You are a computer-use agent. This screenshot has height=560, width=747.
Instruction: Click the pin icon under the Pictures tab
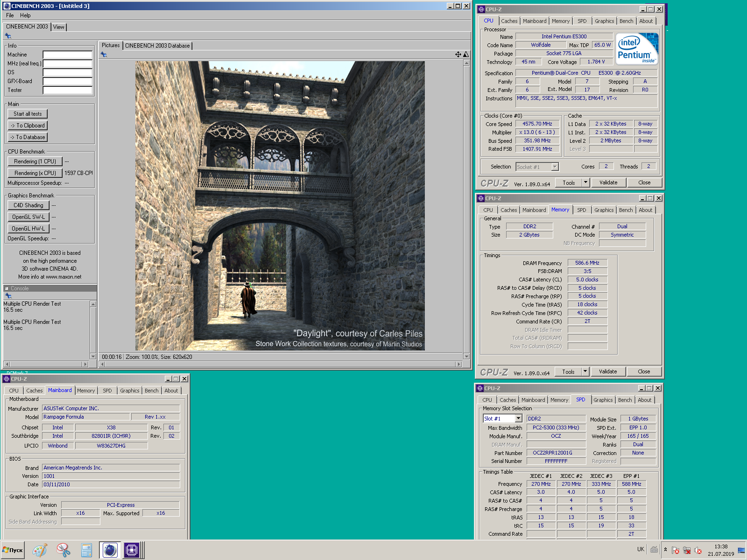pyautogui.click(x=104, y=55)
